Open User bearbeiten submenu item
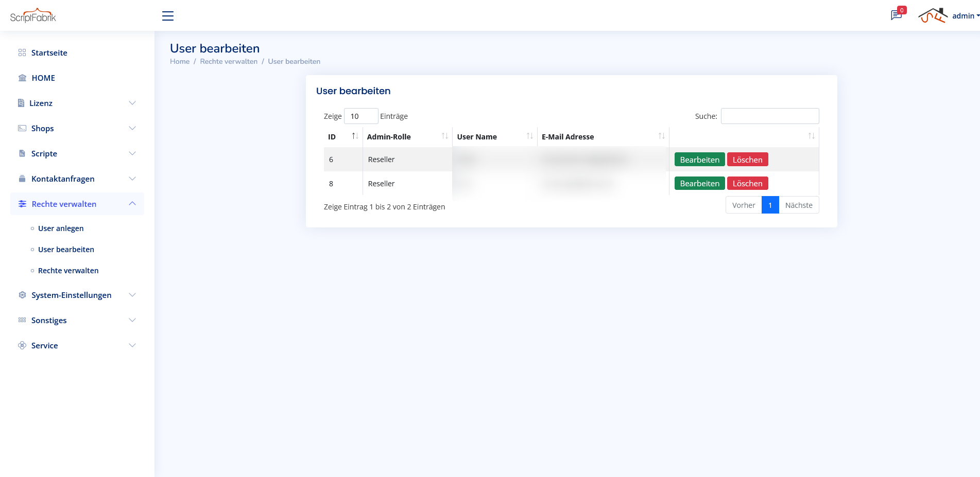Viewport: 980px width, 477px height. point(66,249)
